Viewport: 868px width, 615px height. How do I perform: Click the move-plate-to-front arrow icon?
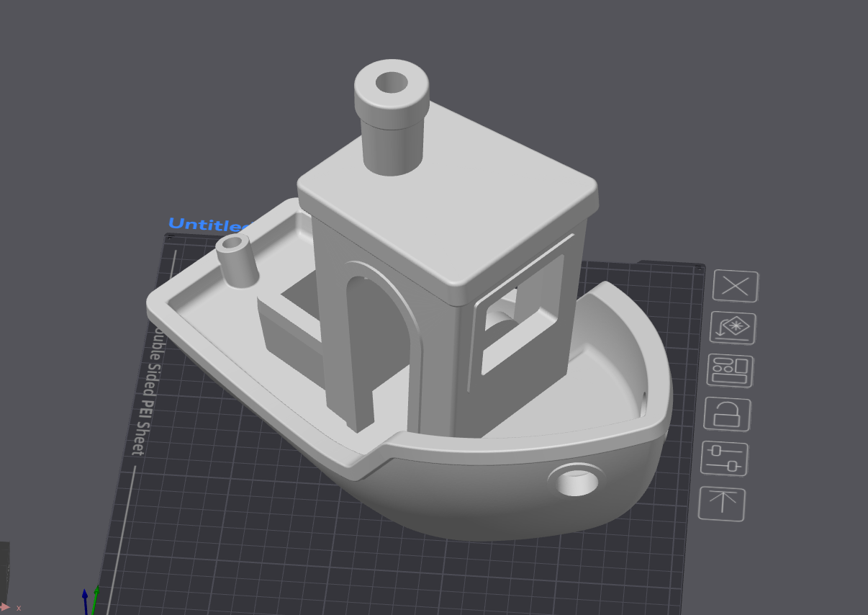pos(722,504)
